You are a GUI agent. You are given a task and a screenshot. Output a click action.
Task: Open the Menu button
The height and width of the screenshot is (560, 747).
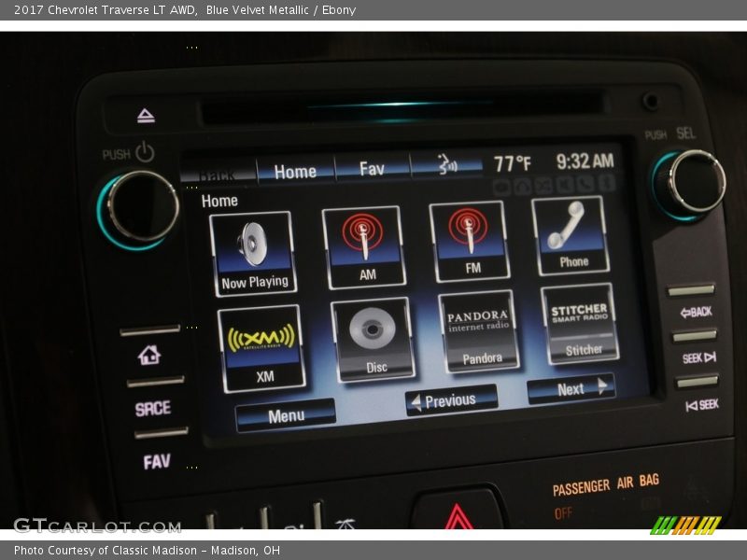click(286, 415)
